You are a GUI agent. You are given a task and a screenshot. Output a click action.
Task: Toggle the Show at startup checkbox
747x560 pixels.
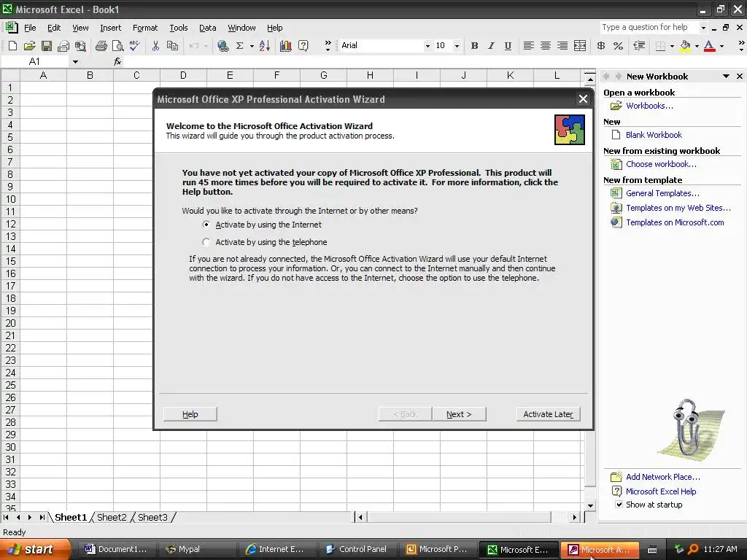(619, 505)
